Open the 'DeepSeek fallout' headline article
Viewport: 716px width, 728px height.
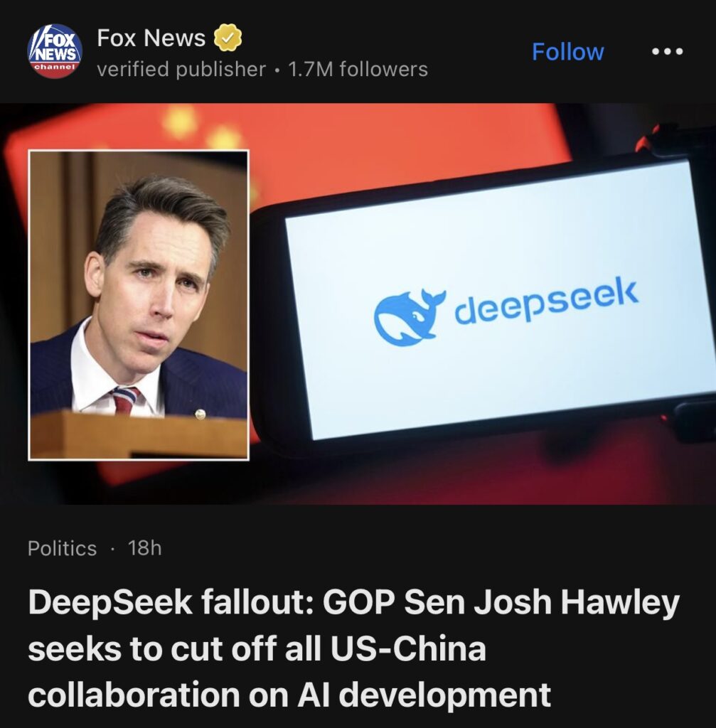(x=354, y=648)
